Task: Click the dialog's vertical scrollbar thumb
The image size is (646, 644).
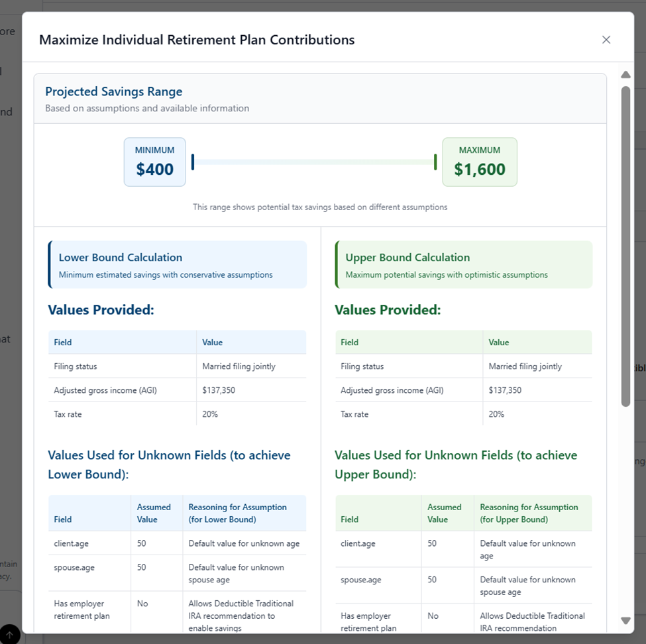Action: (x=625, y=245)
